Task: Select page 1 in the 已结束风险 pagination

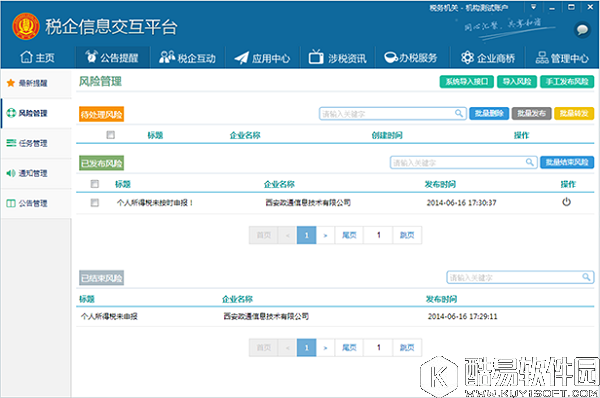Action: [x=307, y=347]
